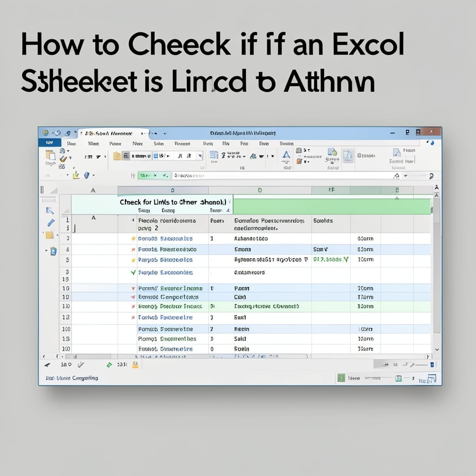Screen dimensions: 476x476
Task: Click the large letter A styles icon
Action: pyautogui.click(x=286, y=155)
